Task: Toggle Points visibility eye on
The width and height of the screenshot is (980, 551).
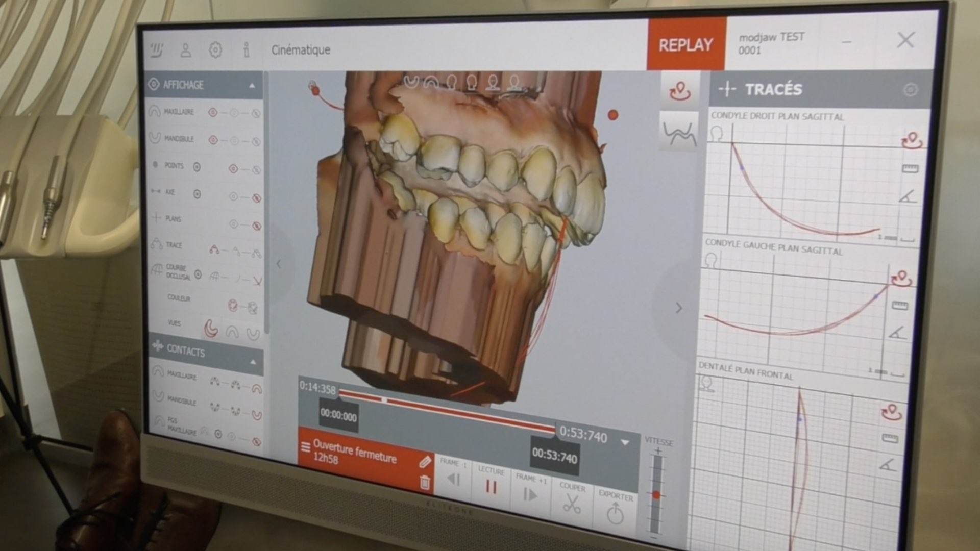Action: tap(233, 168)
